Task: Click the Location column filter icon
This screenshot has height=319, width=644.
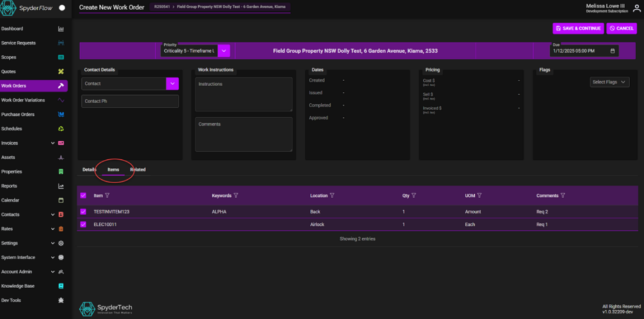Action: pos(332,196)
